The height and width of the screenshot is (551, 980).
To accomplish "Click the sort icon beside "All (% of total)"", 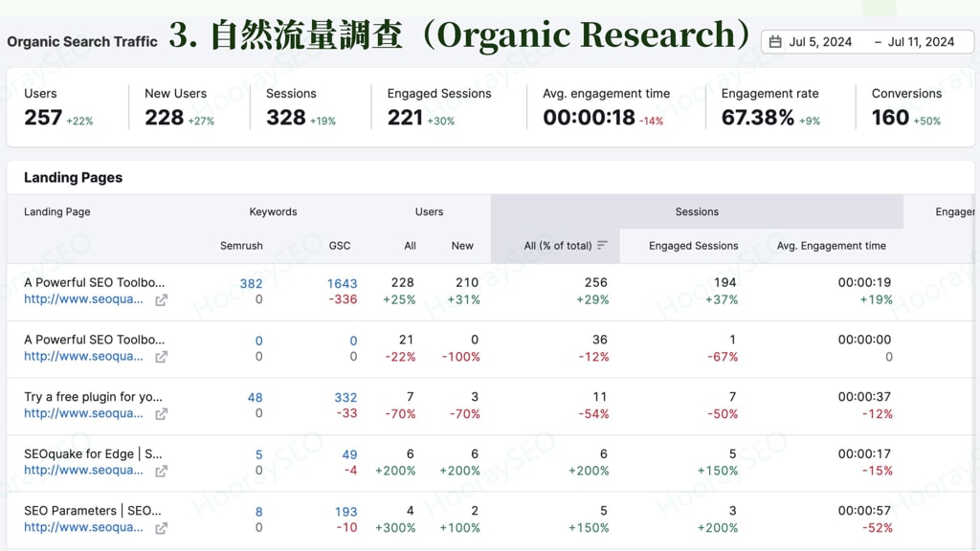I will [x=603, y=245].
